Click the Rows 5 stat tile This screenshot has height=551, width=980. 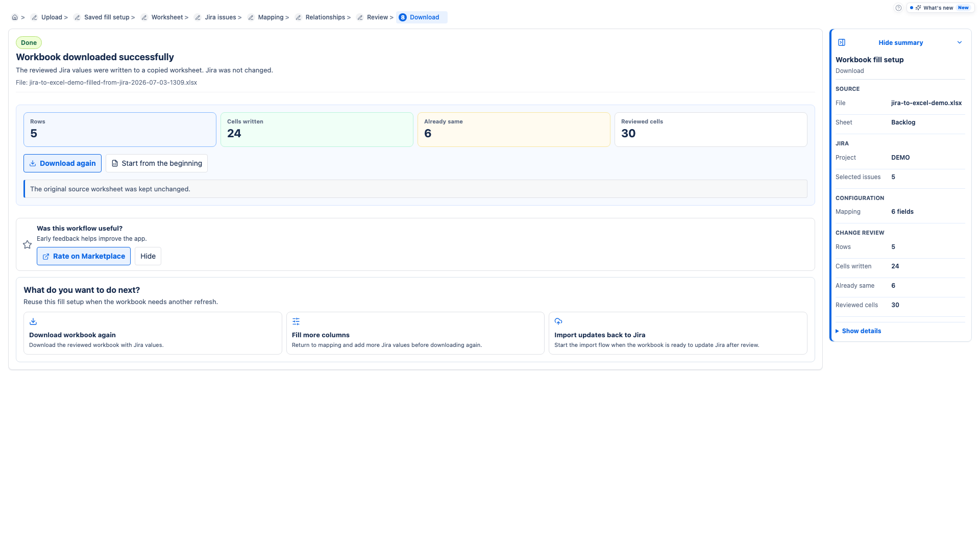[x=120, y=130]
